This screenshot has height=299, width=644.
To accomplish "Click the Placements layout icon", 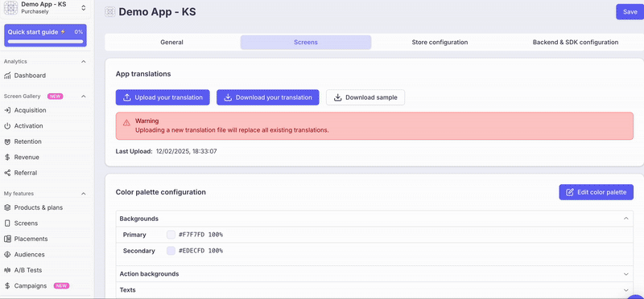I will 7,239.
